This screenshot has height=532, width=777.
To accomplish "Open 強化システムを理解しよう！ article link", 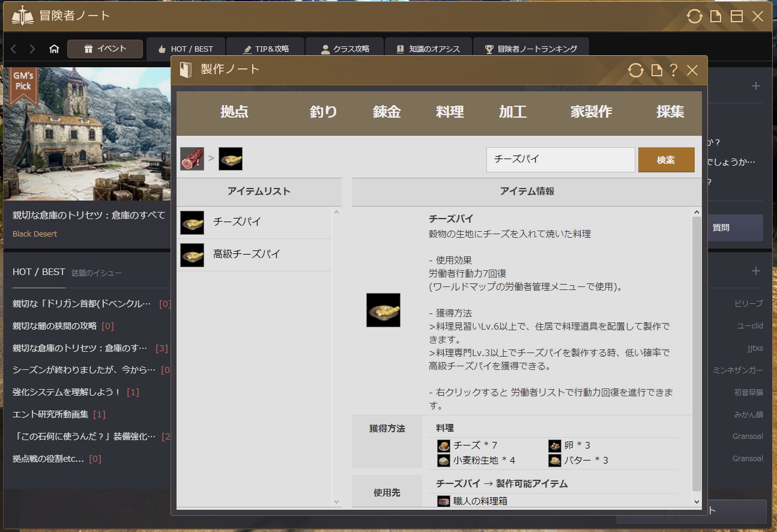I will click(67, 392).
